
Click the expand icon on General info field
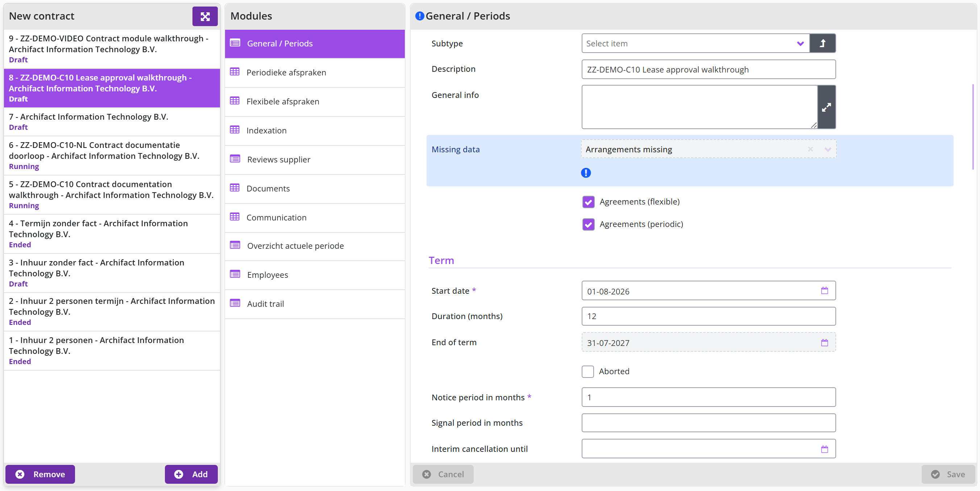[826, 107]
